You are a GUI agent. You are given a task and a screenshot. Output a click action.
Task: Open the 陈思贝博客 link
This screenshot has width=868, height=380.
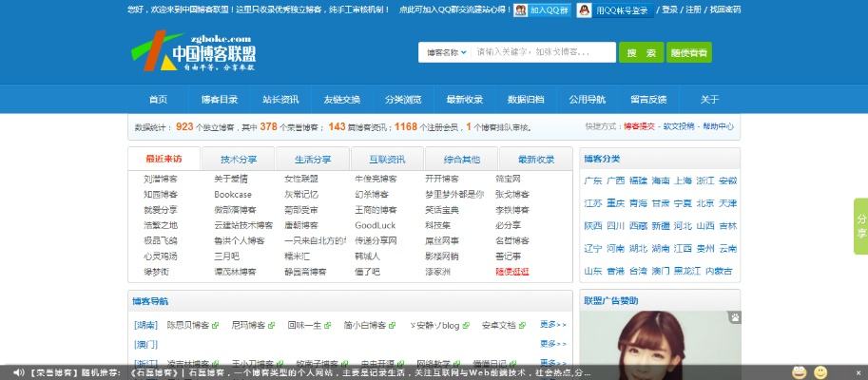pyautogui.click(x=188, y=325)
